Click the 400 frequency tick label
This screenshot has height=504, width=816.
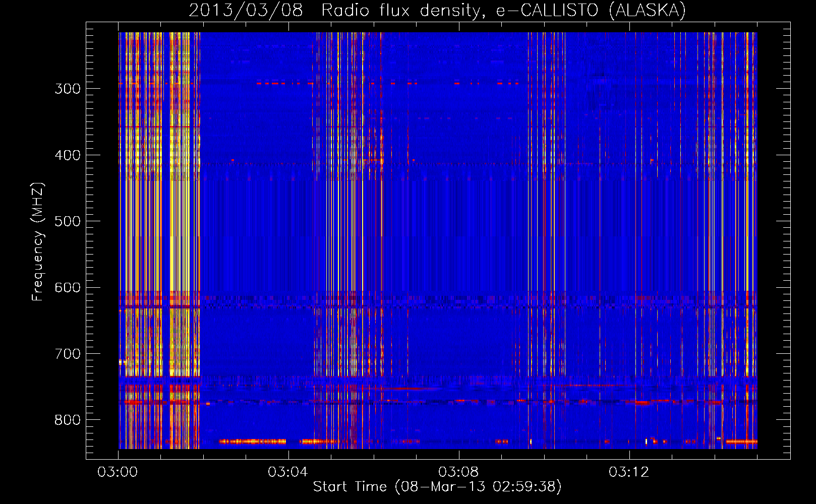point(68,155)
